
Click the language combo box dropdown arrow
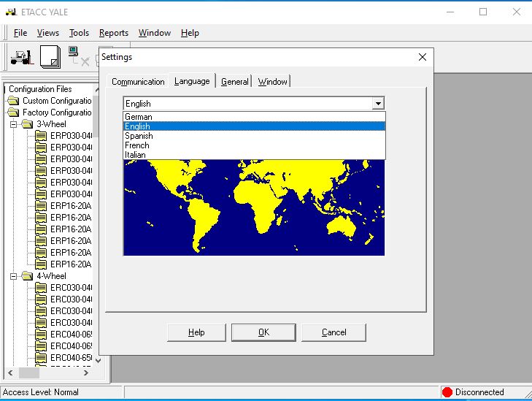[x=377, y=103]
